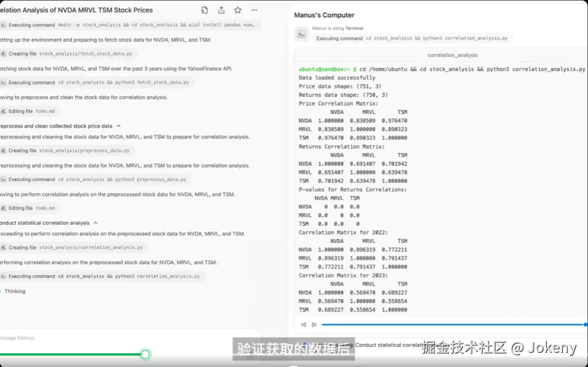Open 'Executing command python3 correlation_analysis.py' chat step

[x=103, y=276]
